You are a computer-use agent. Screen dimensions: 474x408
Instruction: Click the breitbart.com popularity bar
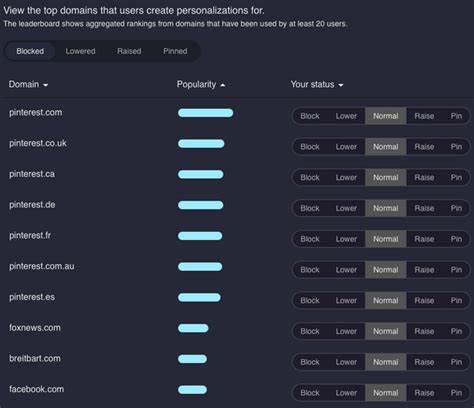[192, 359]
